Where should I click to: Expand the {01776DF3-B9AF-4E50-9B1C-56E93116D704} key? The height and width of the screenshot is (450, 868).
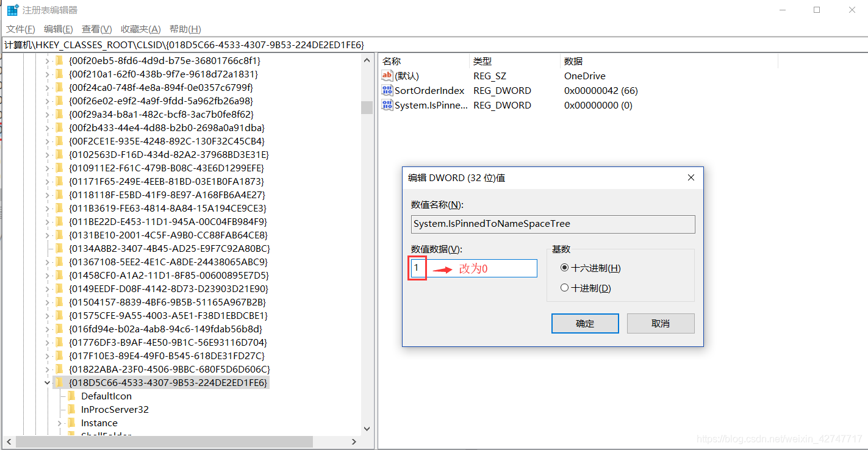click(x=48, y=342)
